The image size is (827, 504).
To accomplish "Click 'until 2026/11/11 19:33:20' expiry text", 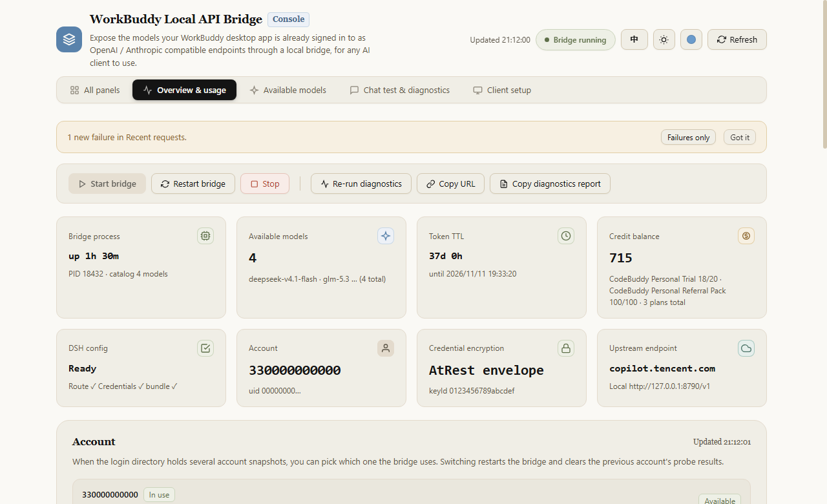I will (473, 274).
